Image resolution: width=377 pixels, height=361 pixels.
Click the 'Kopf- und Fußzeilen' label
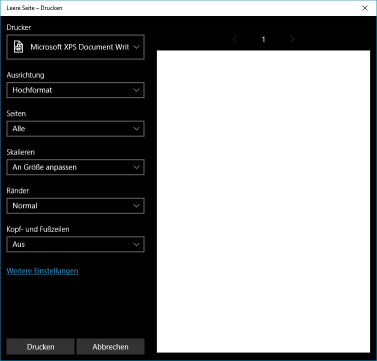coord(38,229)
